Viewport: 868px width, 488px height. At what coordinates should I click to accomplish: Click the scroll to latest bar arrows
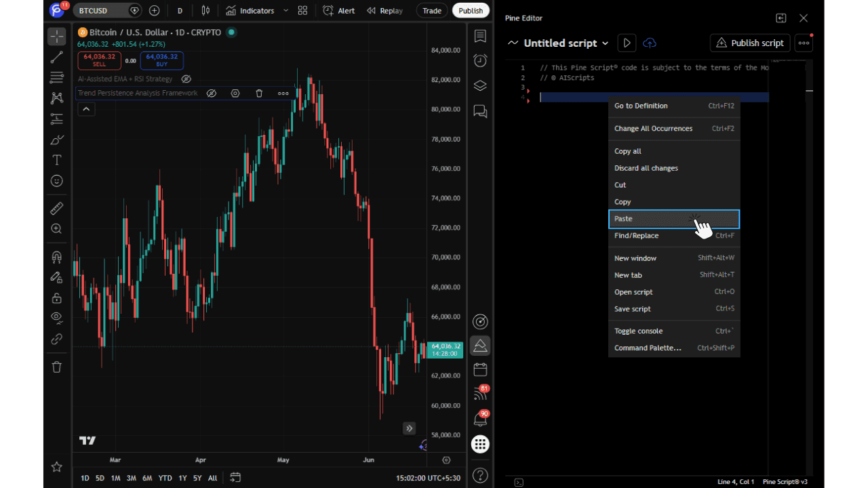pyautogui.click(x=409, y=428)
